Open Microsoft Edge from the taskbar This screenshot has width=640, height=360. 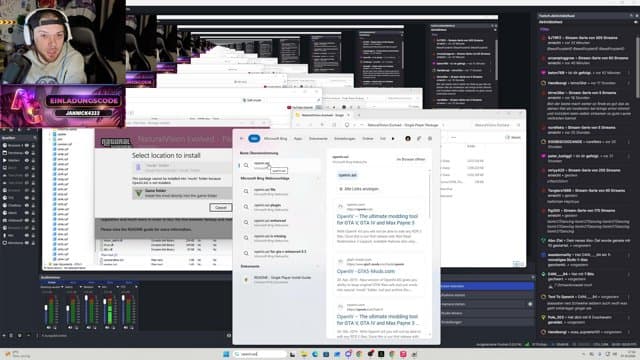(315, 354)
